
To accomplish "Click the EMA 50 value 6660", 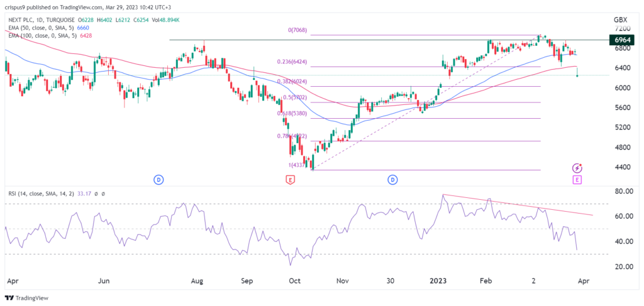I will (x=83, y=28).
